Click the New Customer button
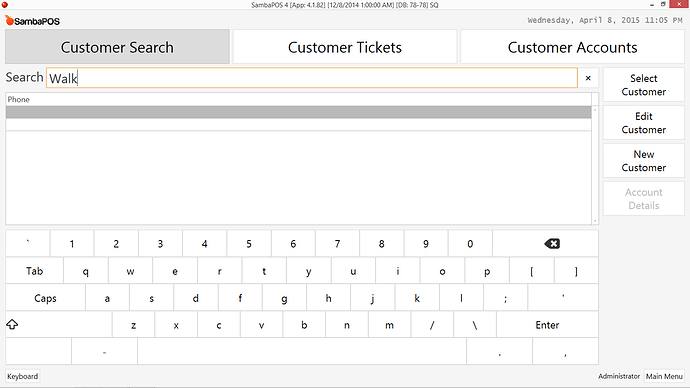690x388 pixels. (643, 161)
